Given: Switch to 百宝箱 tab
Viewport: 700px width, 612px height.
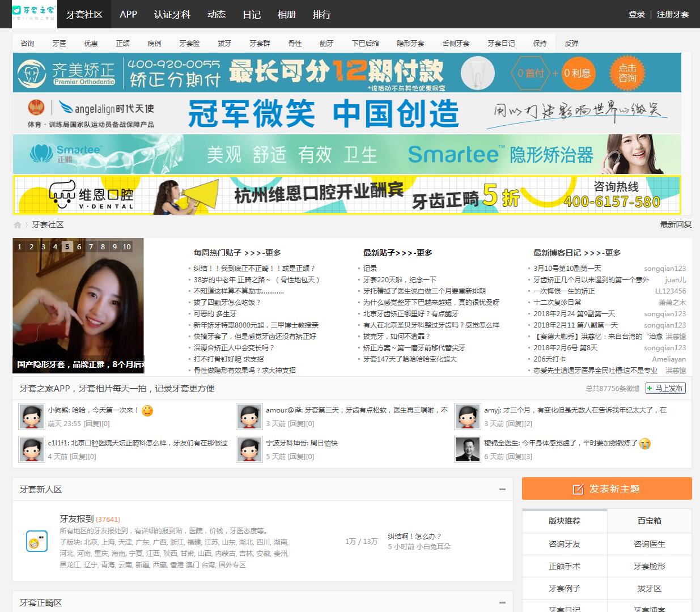Looking at the screenshot, I should coord(650,521).
